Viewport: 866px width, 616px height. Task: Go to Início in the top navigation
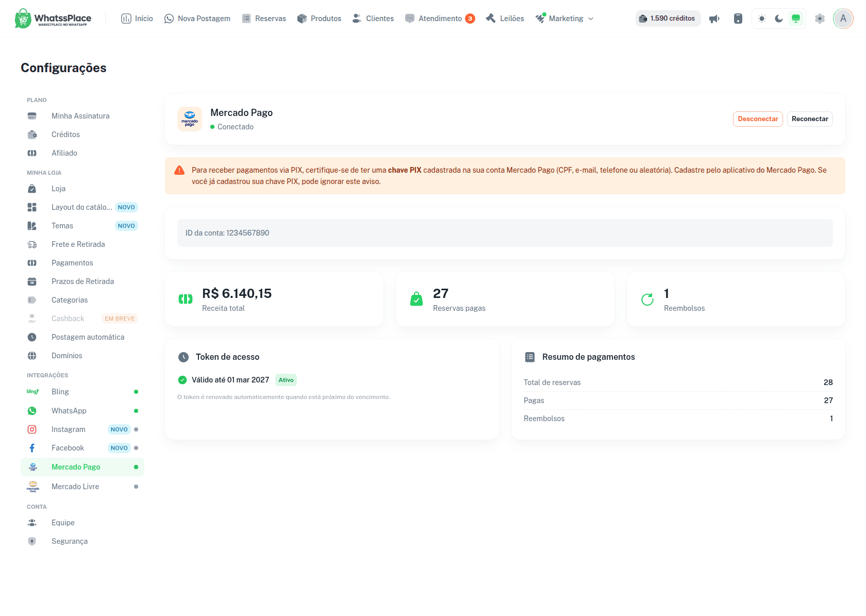[137, 19]
